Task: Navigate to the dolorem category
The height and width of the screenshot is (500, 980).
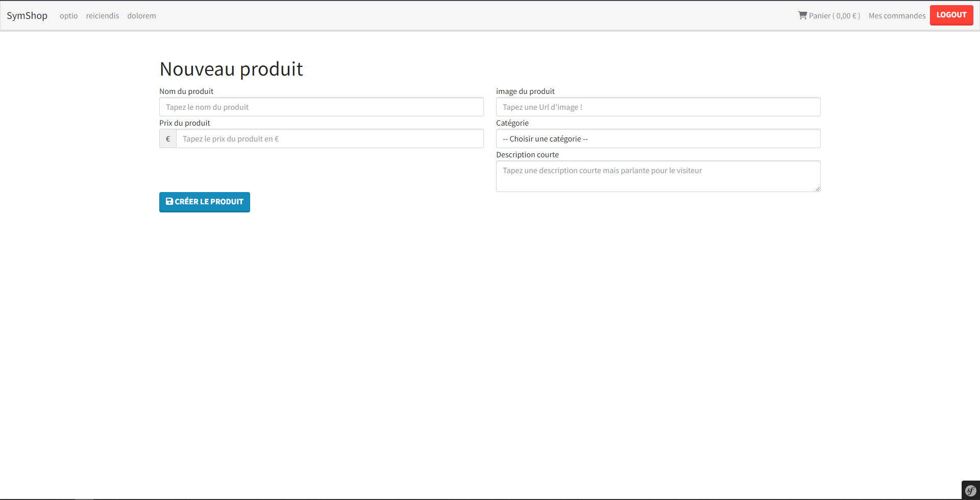Action: coord(141,16)
